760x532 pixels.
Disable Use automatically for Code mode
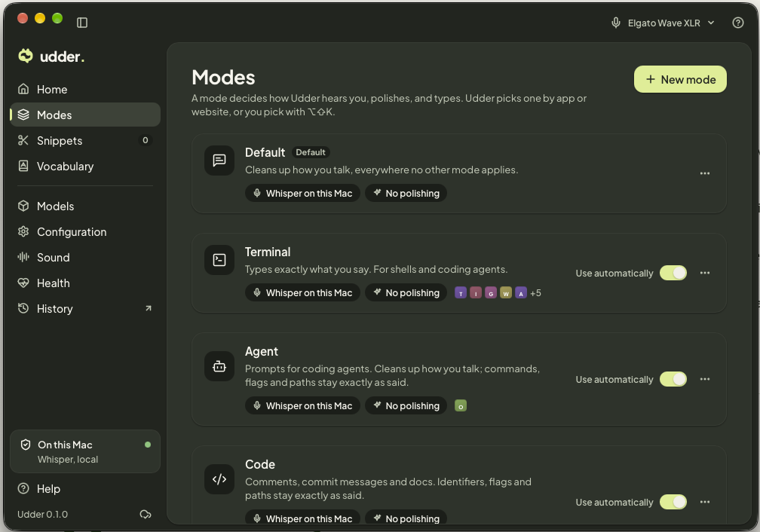pos(673,503)
